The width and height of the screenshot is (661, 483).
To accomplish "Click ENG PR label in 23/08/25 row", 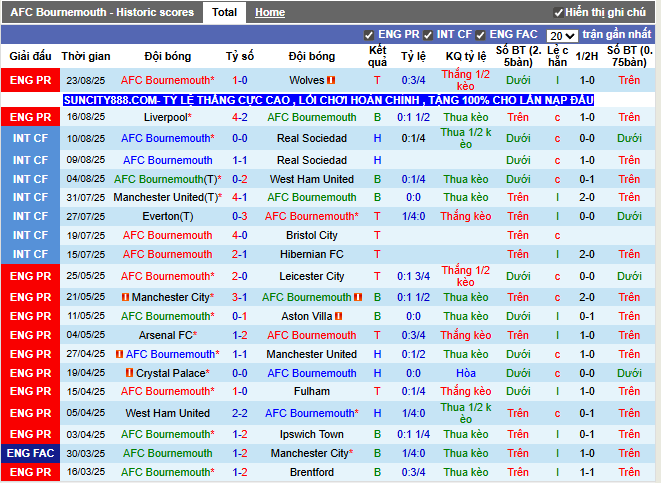I will click(x=30, y=80).
